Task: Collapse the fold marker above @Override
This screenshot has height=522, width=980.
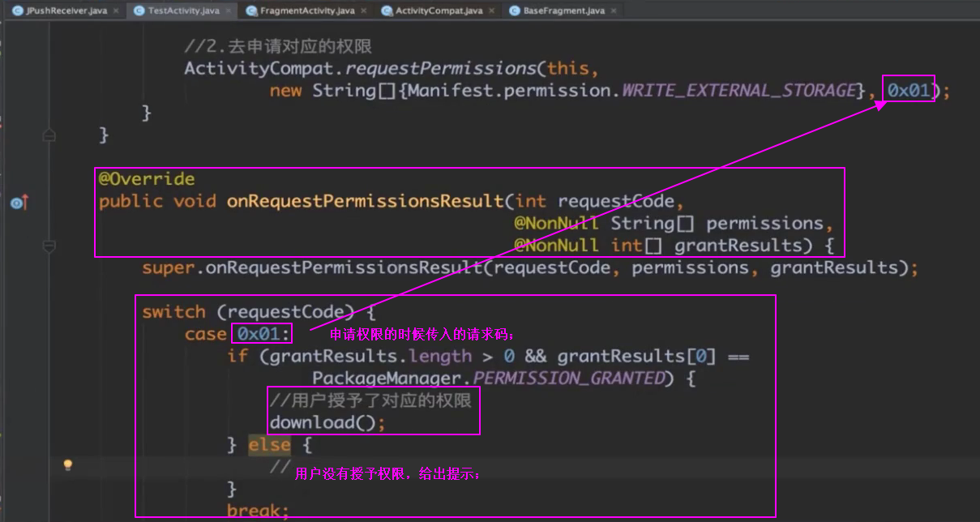Action: pyautogui.click(x=49, y=135)
